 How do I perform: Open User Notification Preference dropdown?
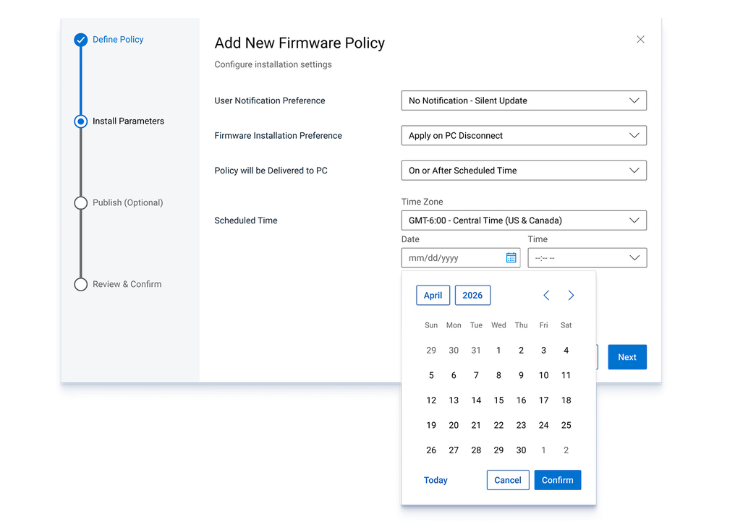pos(524,100)
